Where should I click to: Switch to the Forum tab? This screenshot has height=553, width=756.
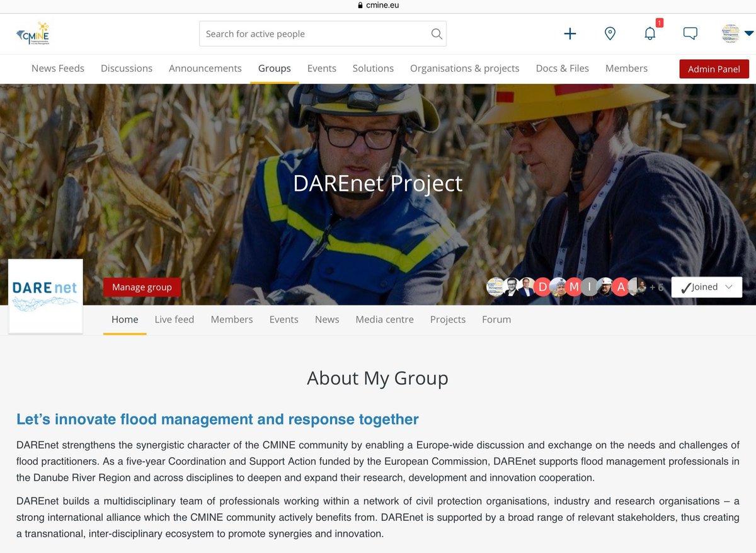tap(496, 320)
